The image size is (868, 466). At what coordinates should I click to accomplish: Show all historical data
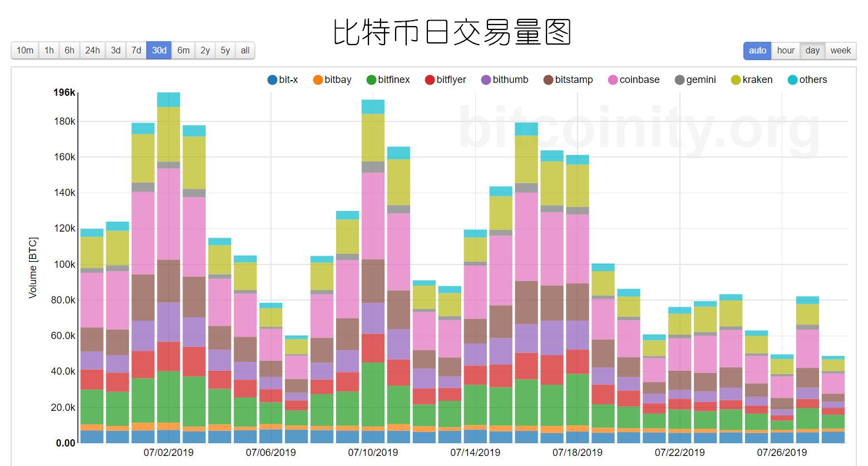coord(245,50)
